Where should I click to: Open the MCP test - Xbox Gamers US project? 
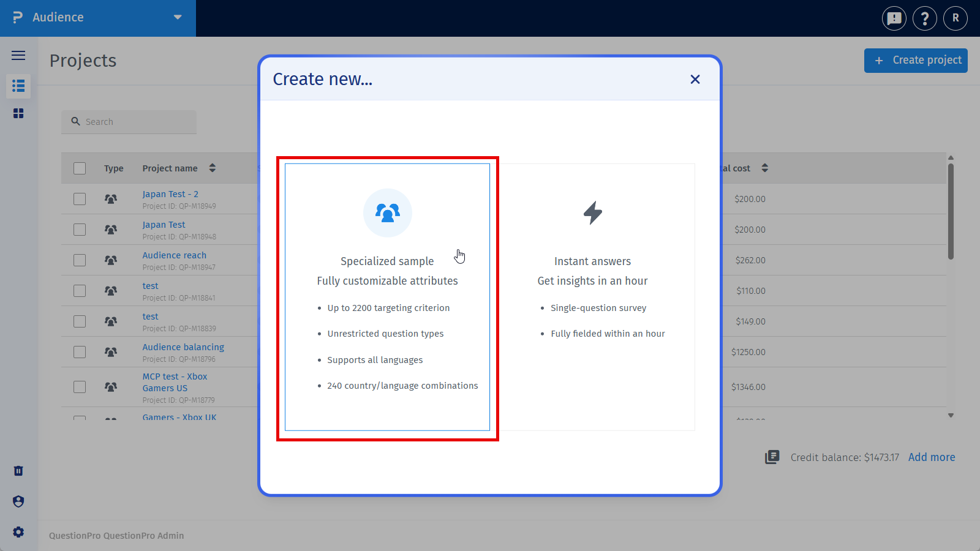click(175, 382)
